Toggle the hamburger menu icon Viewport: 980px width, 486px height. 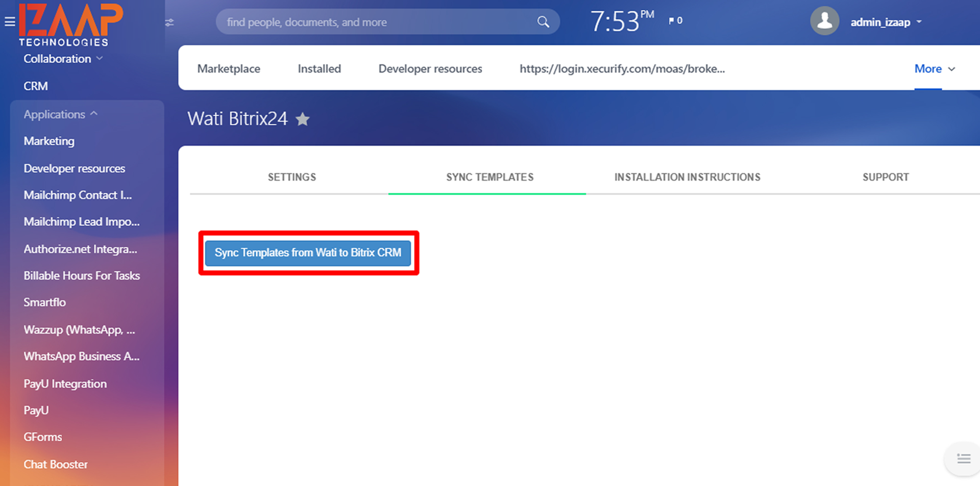pyautogui.click(x=10, y=22)
